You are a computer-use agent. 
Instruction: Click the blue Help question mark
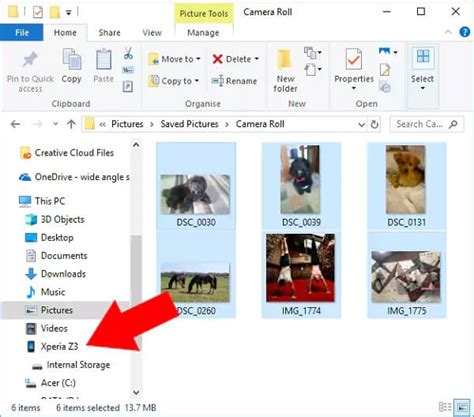coord(465,32)
